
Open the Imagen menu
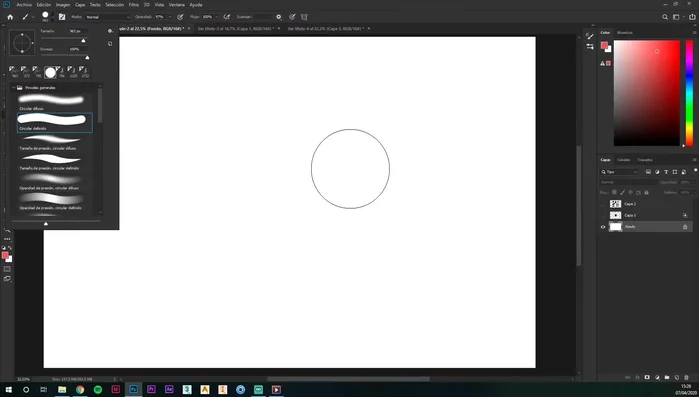pos(63,5)
